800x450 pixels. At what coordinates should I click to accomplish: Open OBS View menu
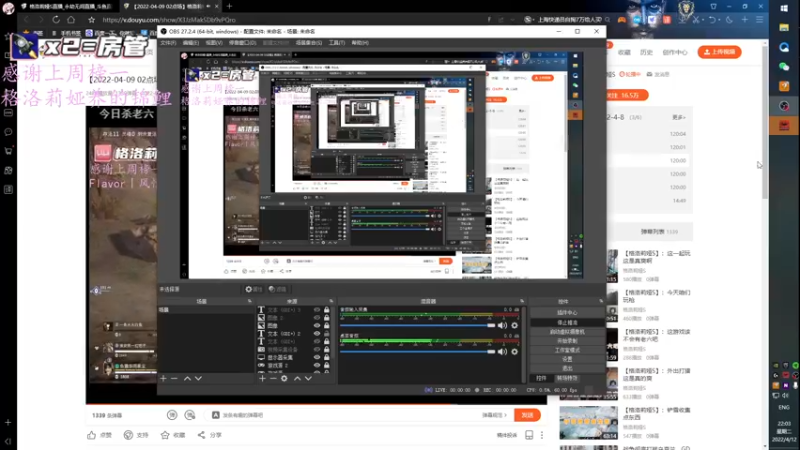pyautogui.click(x=214, y=43)
